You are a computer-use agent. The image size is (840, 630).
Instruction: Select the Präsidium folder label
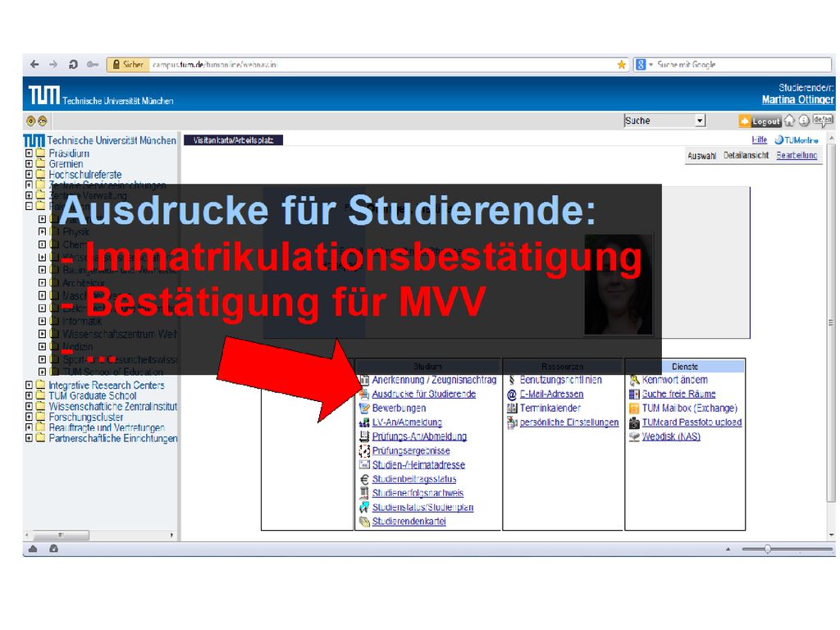pyautogui.click(x=69, y=153)
